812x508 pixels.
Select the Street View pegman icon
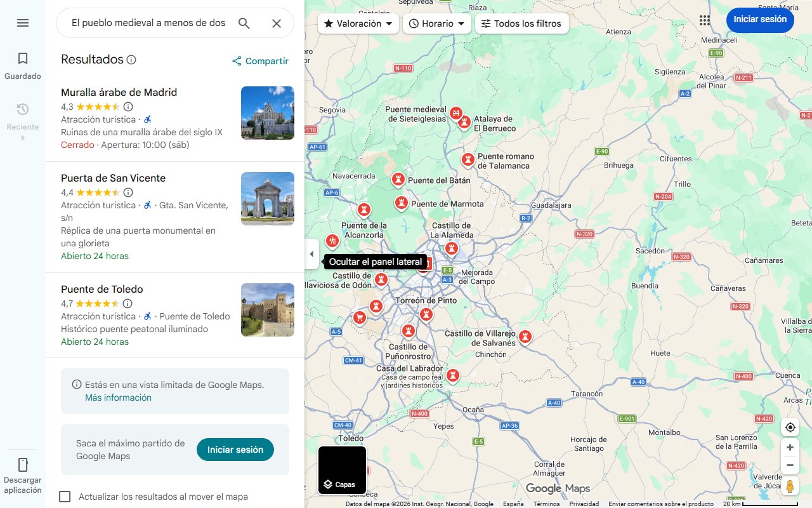point(790,486)
